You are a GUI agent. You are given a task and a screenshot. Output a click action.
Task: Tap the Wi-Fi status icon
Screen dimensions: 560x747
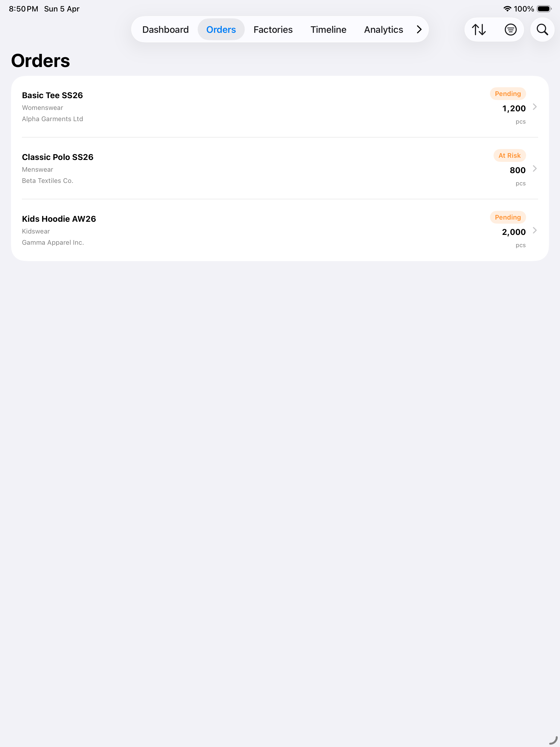507,9
